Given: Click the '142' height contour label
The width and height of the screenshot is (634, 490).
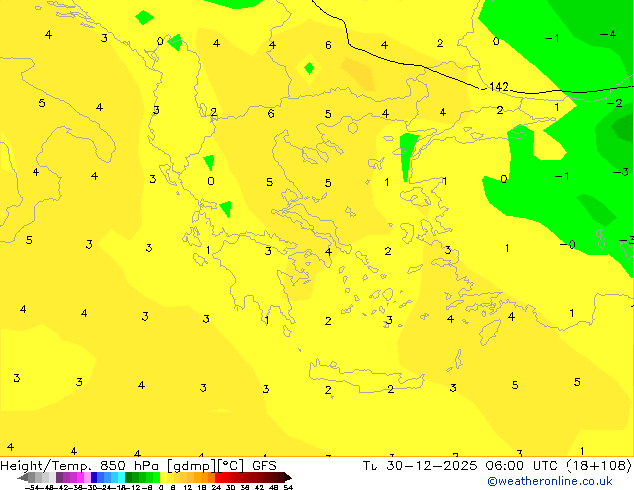Looking at the screenshot, I should pos(499,87).
